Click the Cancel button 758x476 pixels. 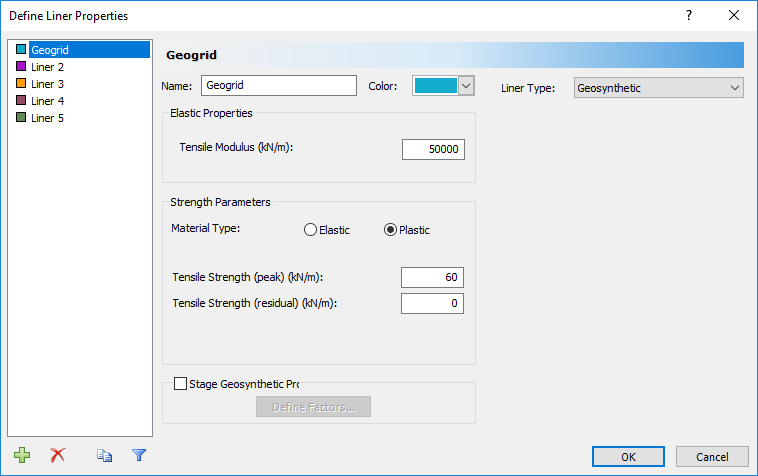coord(712,456)
